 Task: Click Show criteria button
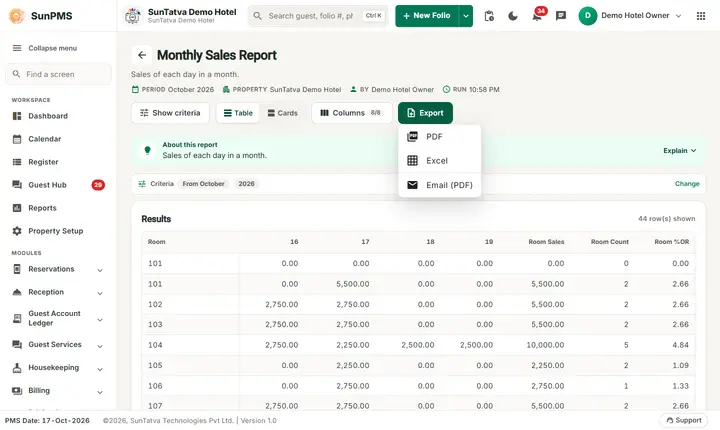(x=170, y=113)
